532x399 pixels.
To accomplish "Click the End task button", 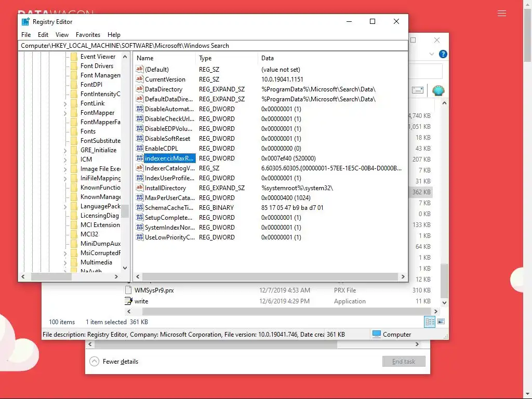I will point(403,362).
